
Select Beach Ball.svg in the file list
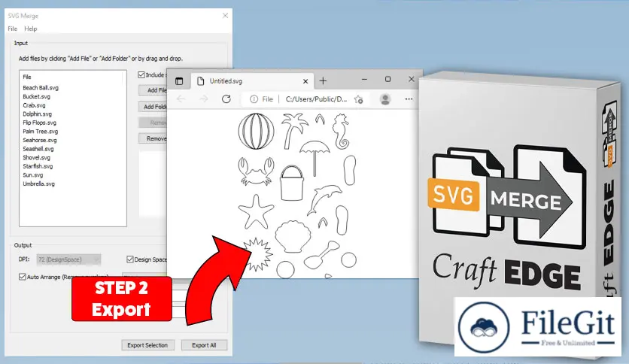click(41, 88)
